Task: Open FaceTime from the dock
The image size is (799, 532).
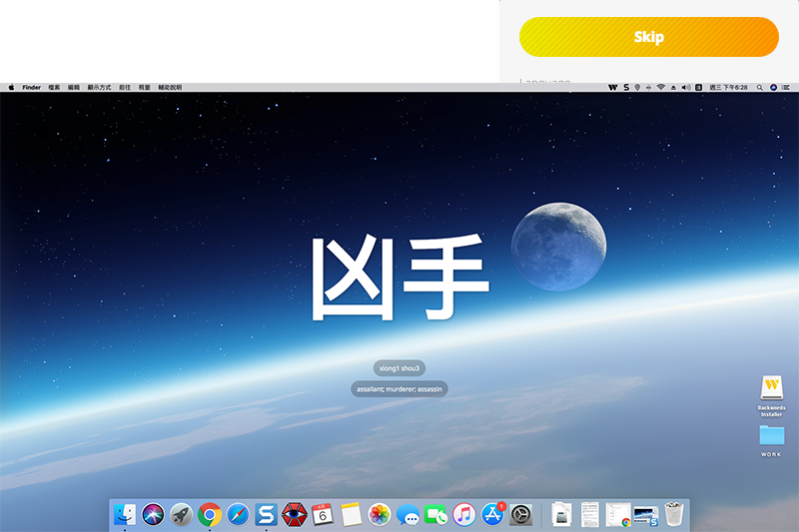Action: (x=435, y=515)
